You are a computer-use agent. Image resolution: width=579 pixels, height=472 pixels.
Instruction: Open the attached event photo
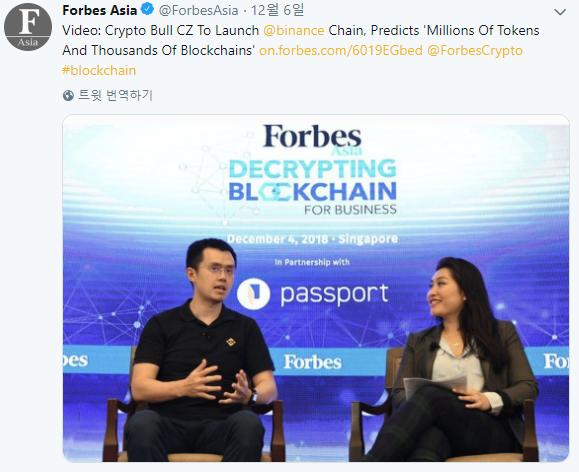(316, 288)
